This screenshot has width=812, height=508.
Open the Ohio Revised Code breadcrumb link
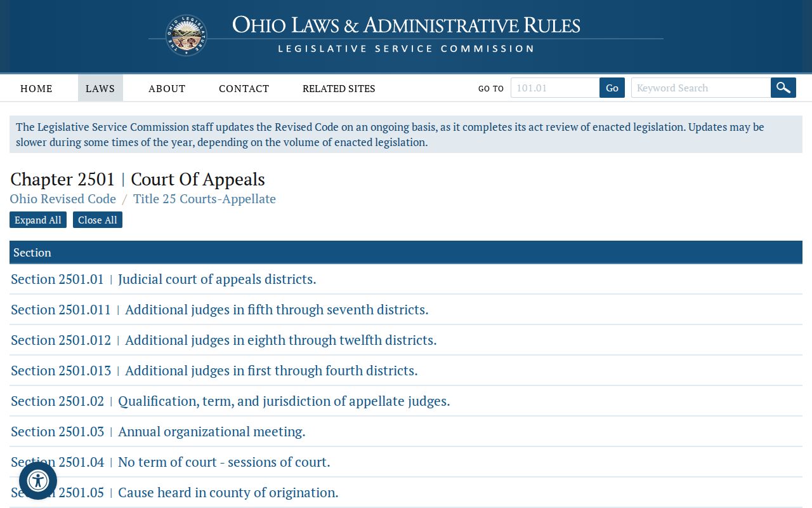coord(63,199)
